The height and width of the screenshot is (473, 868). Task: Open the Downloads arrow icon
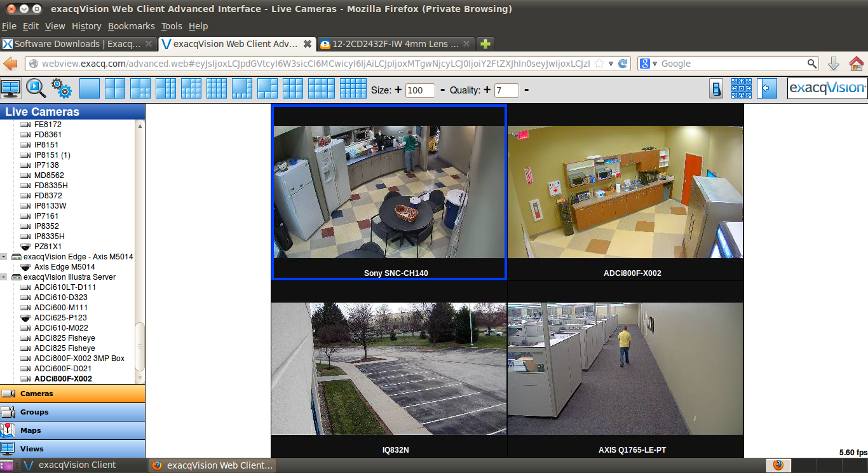tap(834, 64)
